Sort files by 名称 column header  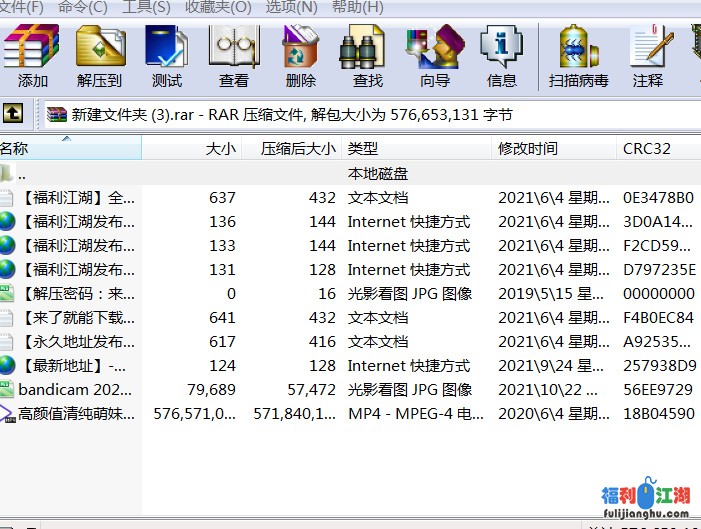coord(60,149)
